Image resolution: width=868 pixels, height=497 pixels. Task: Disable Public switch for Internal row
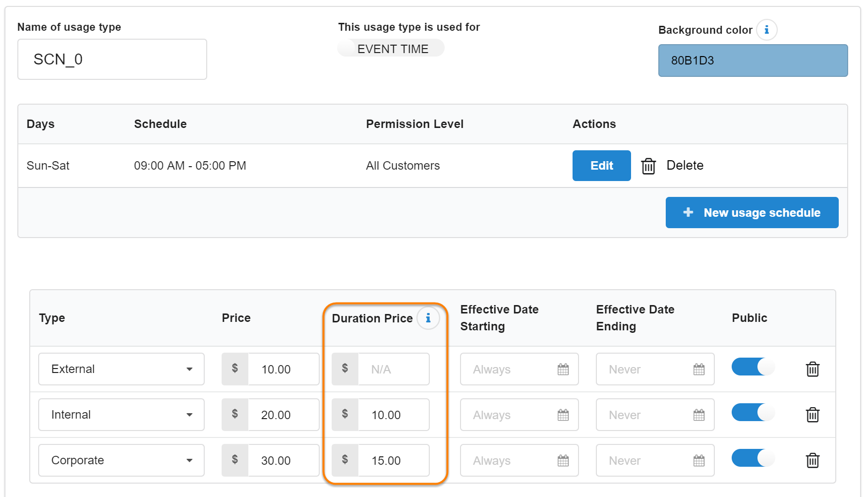click(752, 413)
